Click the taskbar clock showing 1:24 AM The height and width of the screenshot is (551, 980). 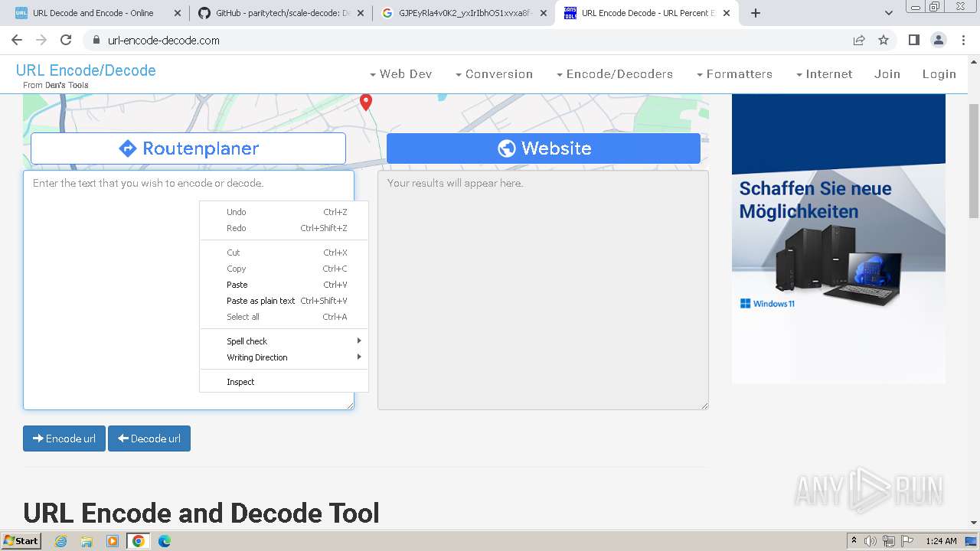(941, 541)
